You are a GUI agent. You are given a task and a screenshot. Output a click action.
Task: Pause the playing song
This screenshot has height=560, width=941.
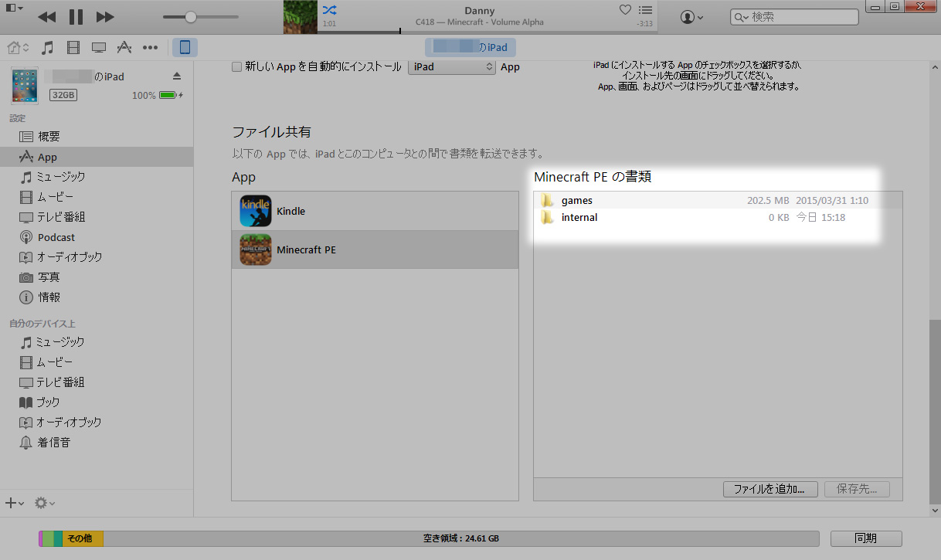click(76, 16)
